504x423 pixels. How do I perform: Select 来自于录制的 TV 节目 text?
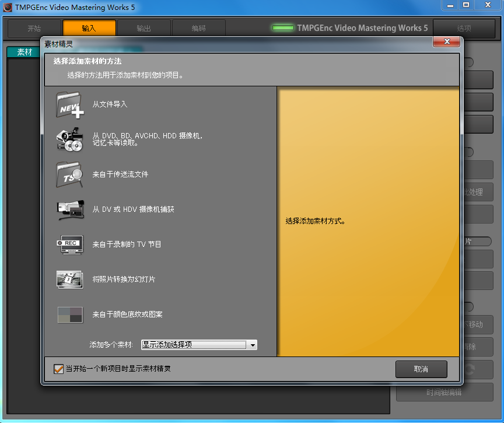click(127, 244)
